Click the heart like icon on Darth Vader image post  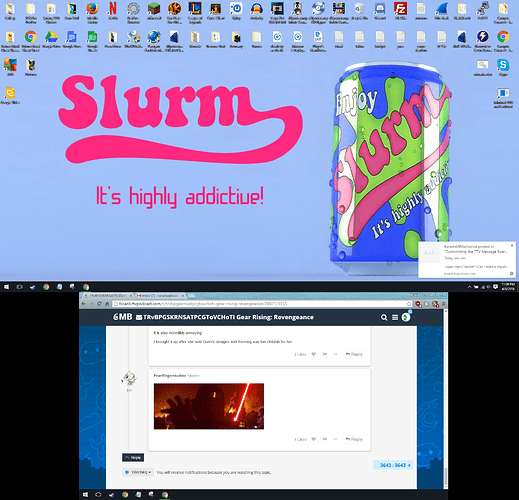(x=313, y=439)
